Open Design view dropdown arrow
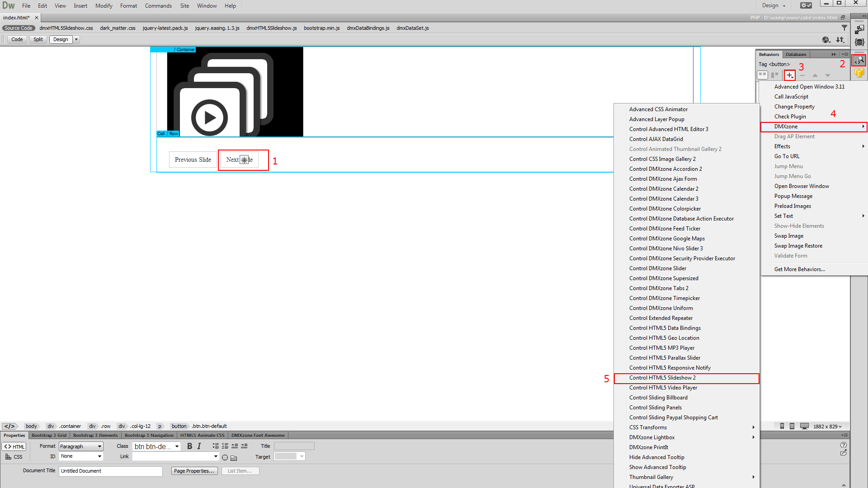Image resolution: width=868 pixels, height=488 pixels. point(76,39)
